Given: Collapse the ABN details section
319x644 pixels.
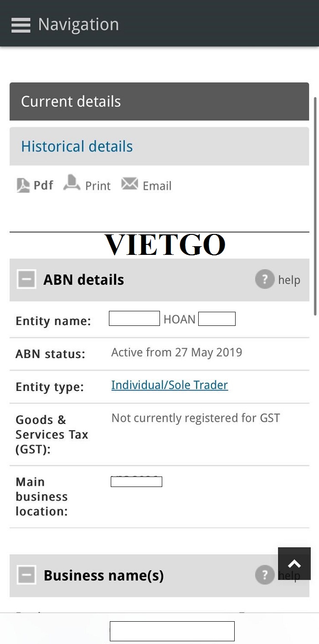Looking at the screenshot, I should click(x=26, y=279).
